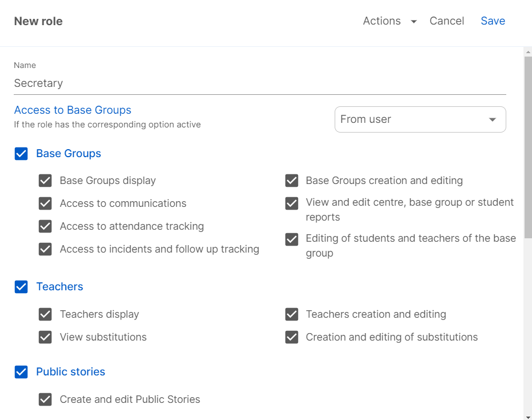Uncheck Base Groups display permission
The image size is (532, 420).
click(45, 181)
